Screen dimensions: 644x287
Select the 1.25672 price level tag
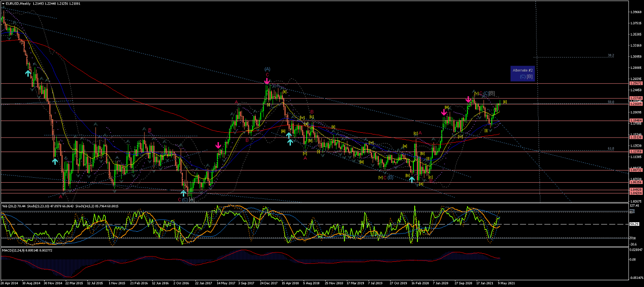pyautogui.click(x=635, y=84)
